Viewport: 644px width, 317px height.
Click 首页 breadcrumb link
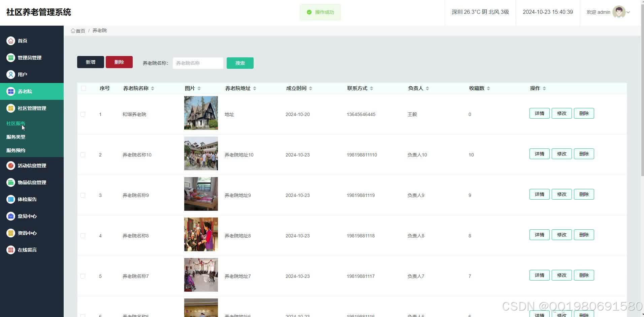(80, 31)
